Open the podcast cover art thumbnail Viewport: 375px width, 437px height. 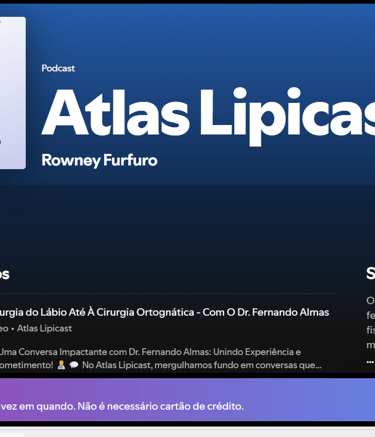point(13,93)
